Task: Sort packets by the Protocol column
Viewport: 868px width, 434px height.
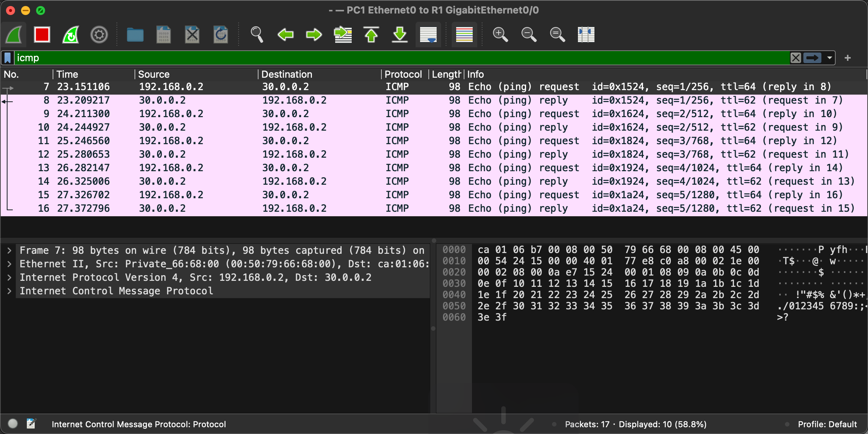Action: 403,74
